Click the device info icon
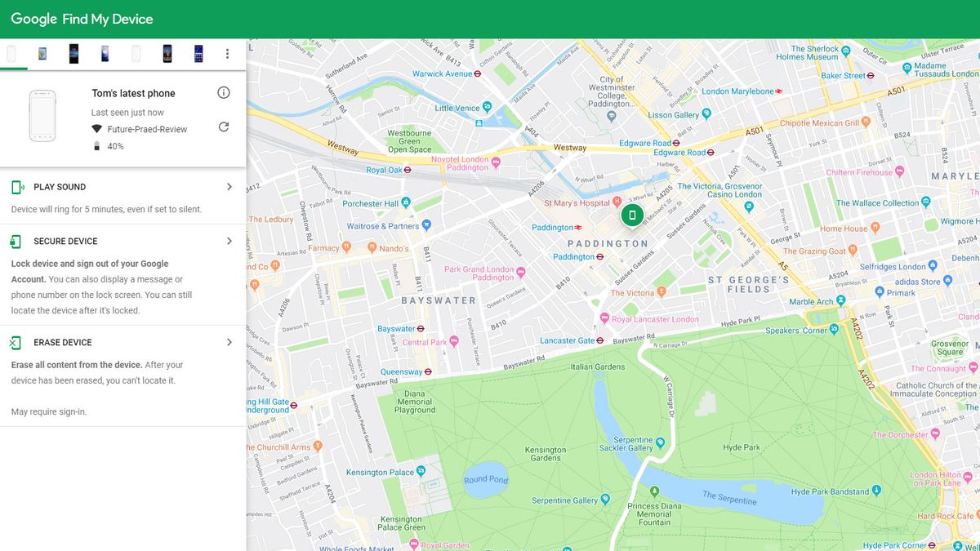This screenshot has width=980, height=551. point(223,92)
